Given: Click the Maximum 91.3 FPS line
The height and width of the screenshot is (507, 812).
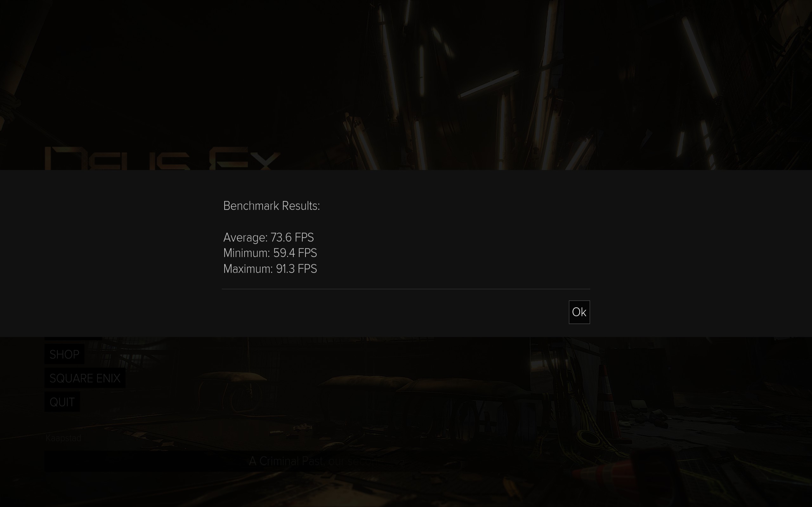Looking at the screenshot, I should (270, 269).
